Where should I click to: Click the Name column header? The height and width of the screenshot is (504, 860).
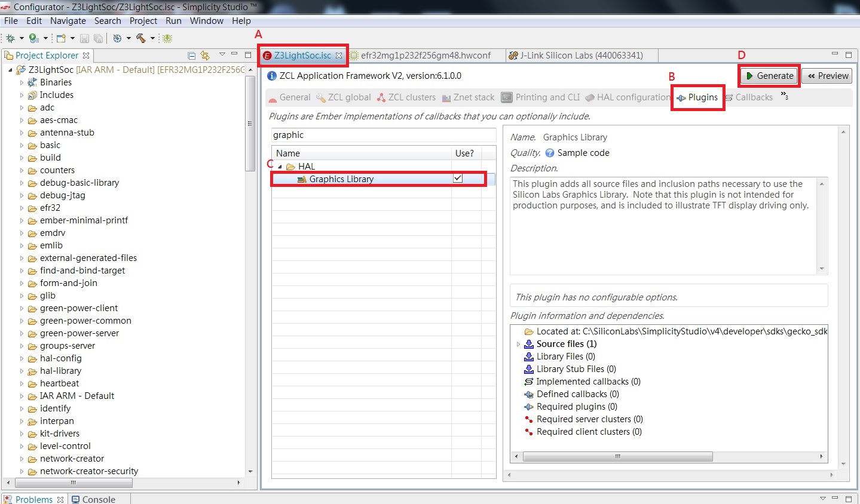pyautogui.click(x=362, y=153)
